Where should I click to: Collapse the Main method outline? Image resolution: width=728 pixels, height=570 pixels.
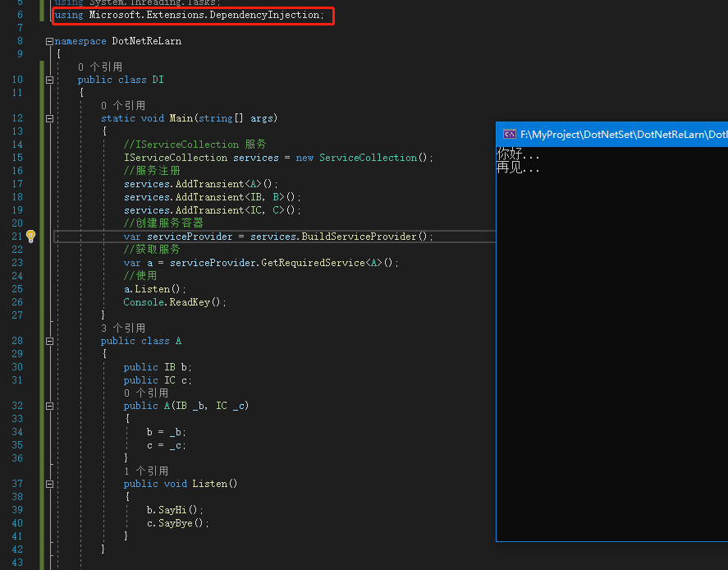click(x=49, y=118)
